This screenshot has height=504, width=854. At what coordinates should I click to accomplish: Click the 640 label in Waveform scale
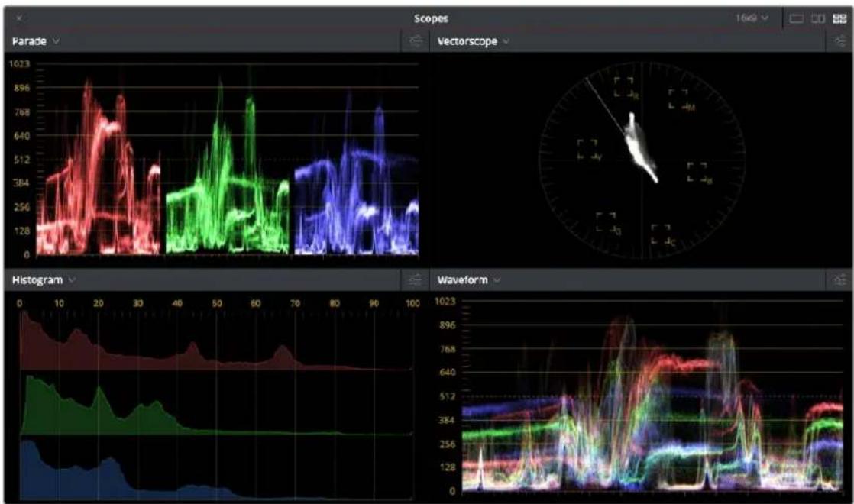pos(448,373)
